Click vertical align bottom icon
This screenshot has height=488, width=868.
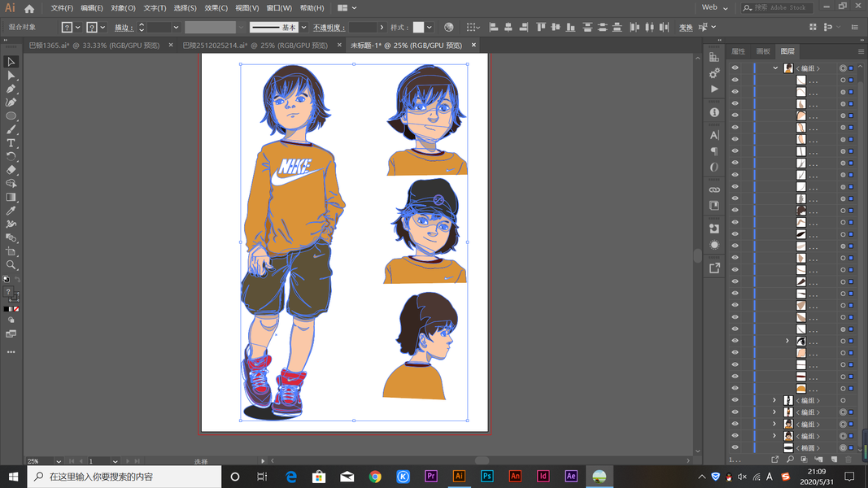tap(570, 27)
